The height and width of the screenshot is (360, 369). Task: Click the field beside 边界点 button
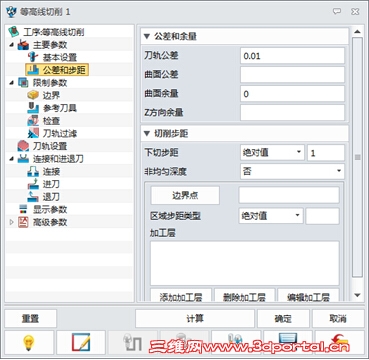(x=289, y=195)
